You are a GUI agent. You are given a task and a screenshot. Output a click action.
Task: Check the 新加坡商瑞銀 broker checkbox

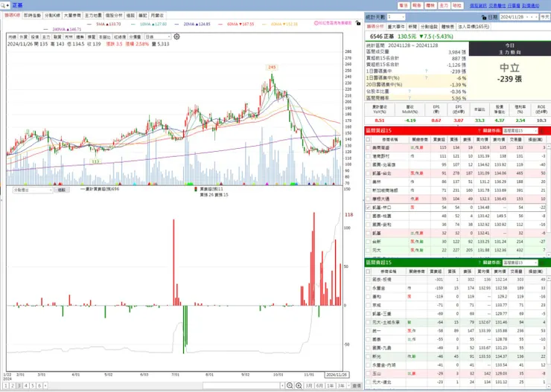(x=368, y=190)
